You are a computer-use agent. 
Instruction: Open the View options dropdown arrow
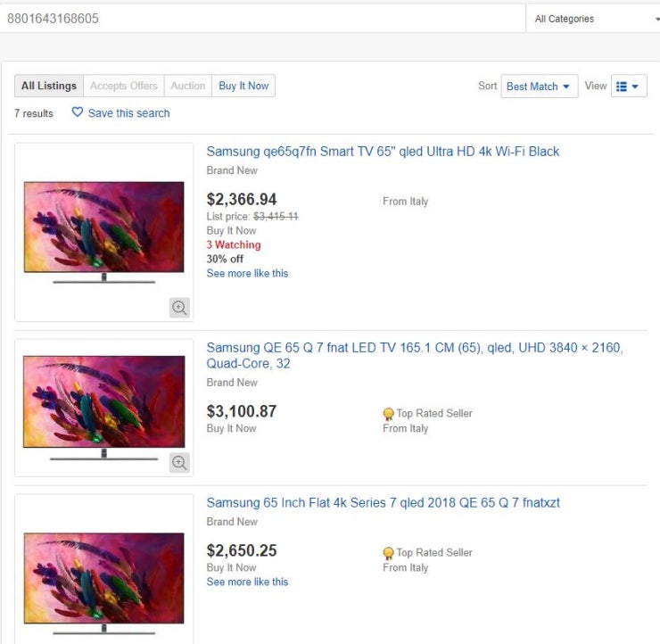(635, 87)
